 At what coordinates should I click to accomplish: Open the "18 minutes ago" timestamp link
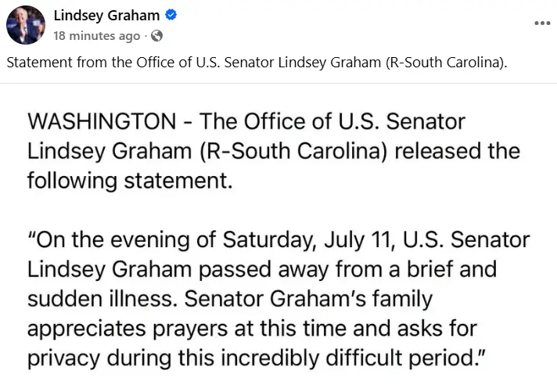pos(97,36)
